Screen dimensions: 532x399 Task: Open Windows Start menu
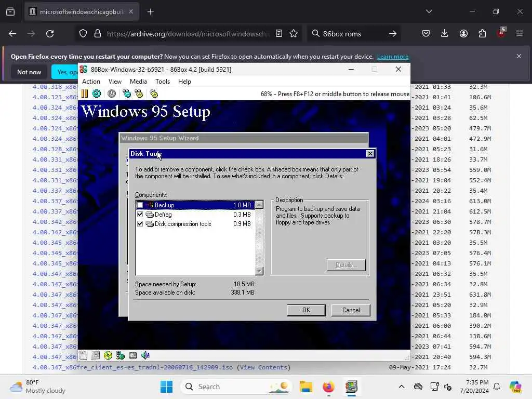(x=166, y=387)
